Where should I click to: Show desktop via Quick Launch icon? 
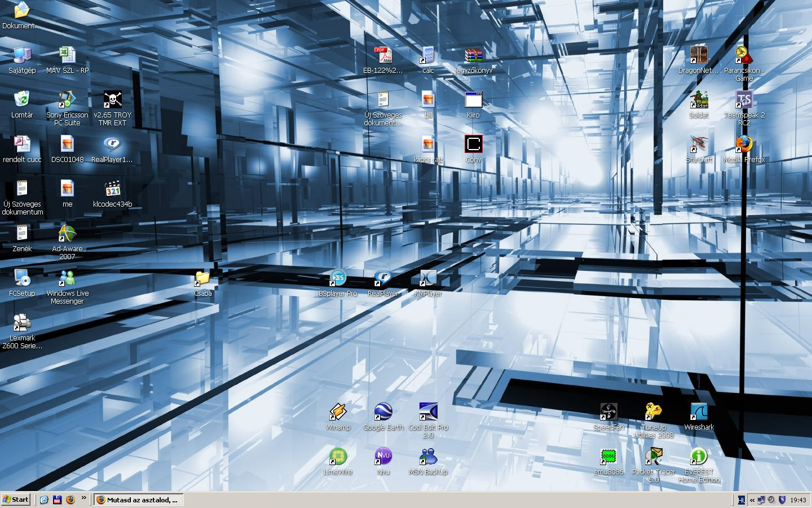coord(44,500)
